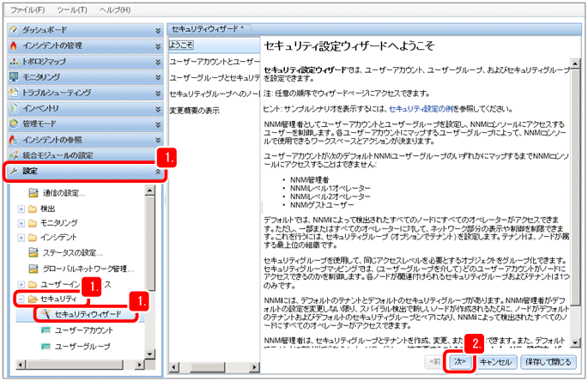Expand the インシデントの参照 chevron
This screenshot has height=381, width=588.
pyautogui.click(x=158, y=140)
